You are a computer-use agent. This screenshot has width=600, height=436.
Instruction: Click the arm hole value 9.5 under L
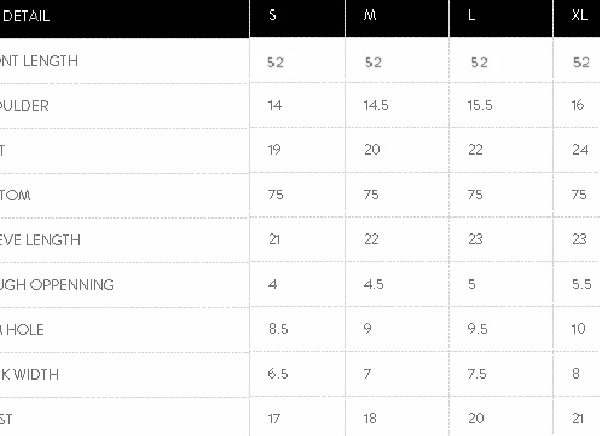[x=478, y=329]
